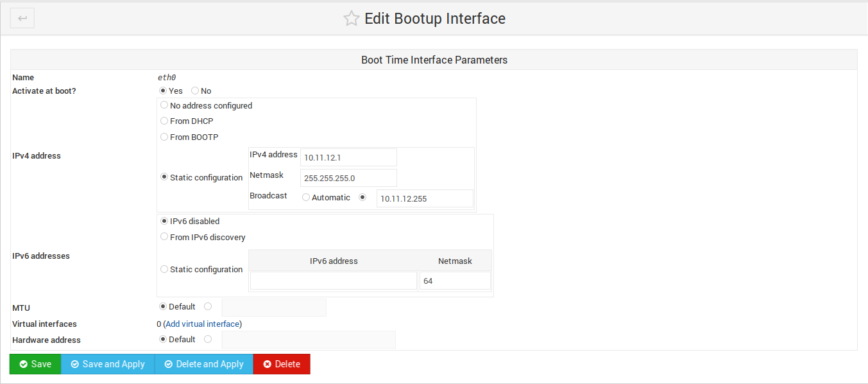Image resolution: width=868 pixels, height=384 pixels.
Task: Select No for Activate at boot
Action: coord(195,91)
